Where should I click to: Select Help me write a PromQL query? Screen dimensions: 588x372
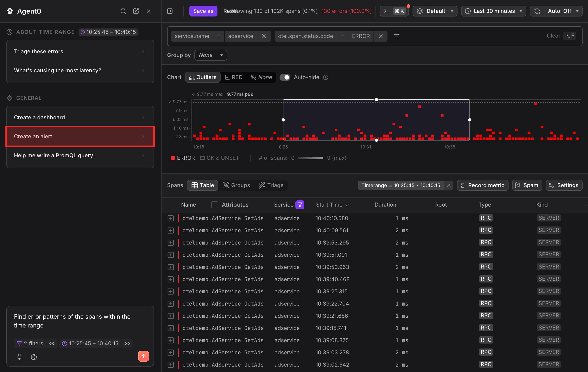tap(80, 155)
